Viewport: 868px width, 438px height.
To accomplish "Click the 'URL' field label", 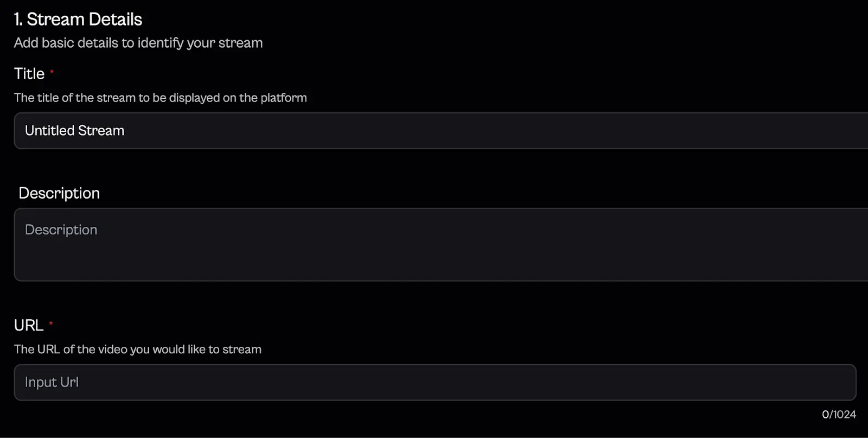I will (29, 326).
